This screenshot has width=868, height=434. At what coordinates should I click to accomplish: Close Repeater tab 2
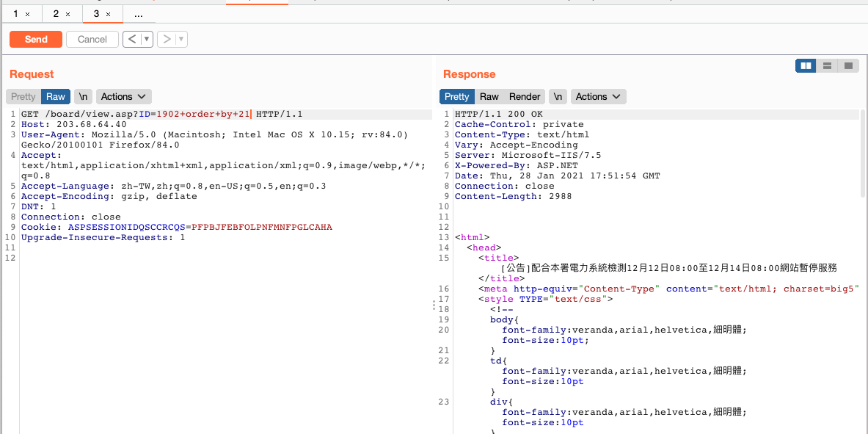coord(68,15)
